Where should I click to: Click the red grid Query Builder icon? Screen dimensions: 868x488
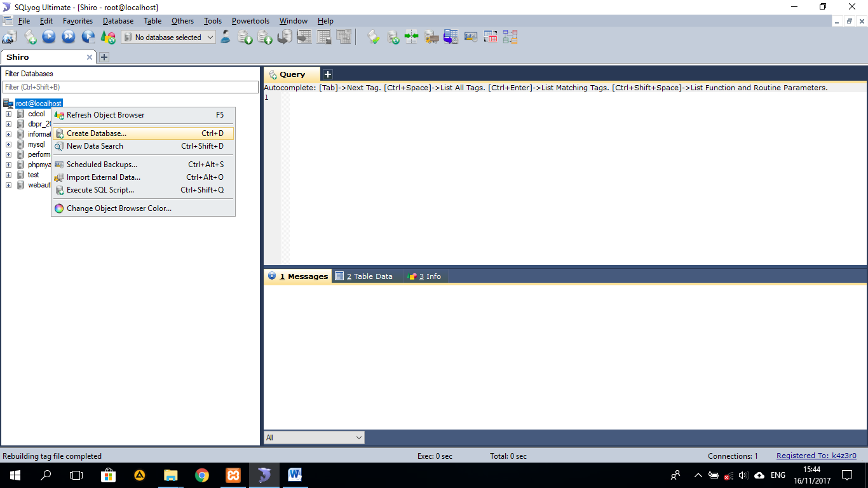(491, 37)
